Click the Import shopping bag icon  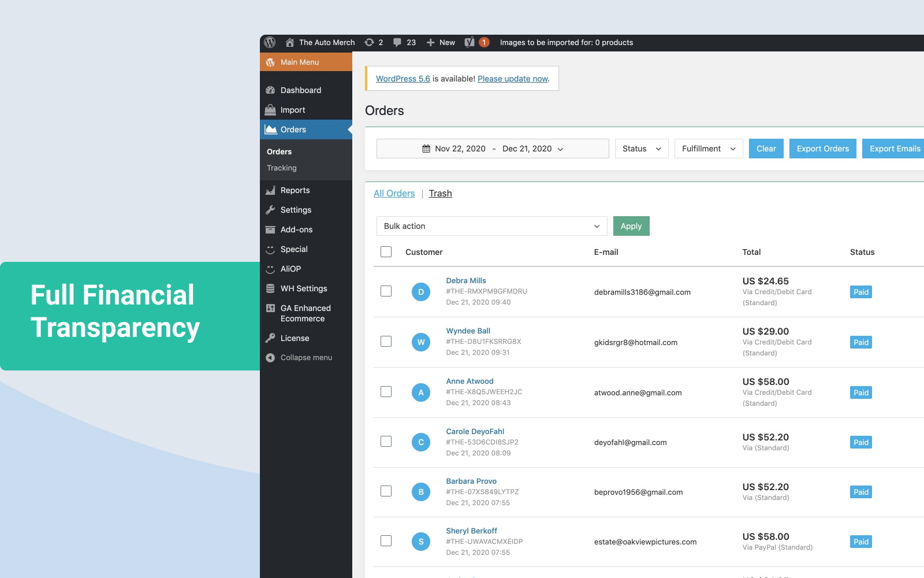coord(270,110)
